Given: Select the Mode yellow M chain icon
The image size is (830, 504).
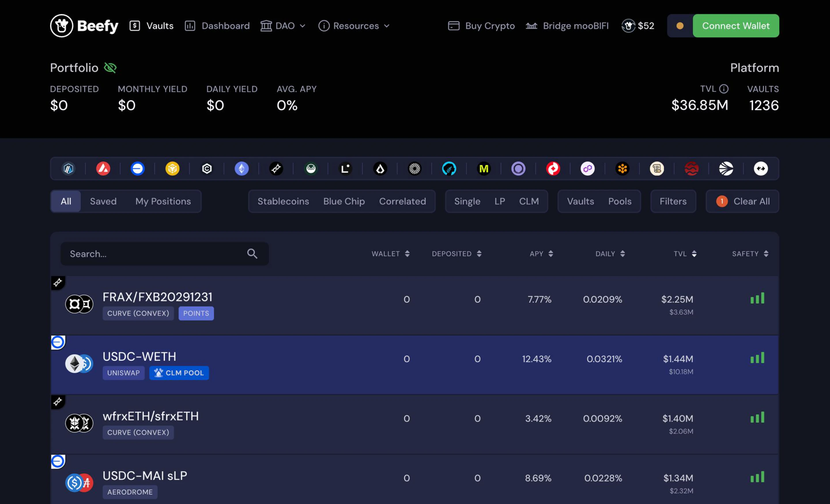Looking at the screenshot, I should tap(484, 168).
